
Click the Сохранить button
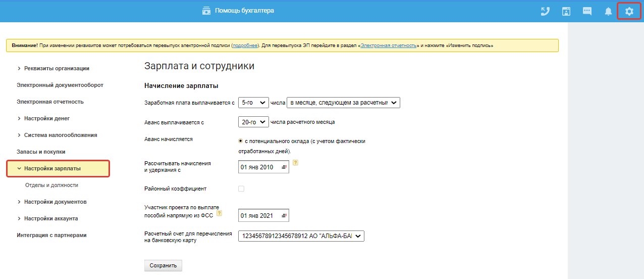pyautogui.click(x=163, y=265)
